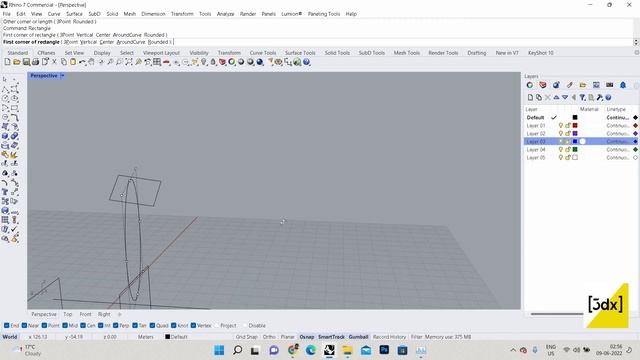Click the Paste clipboard icon
This screenshot has height=360, width=640.
point(73,62)
